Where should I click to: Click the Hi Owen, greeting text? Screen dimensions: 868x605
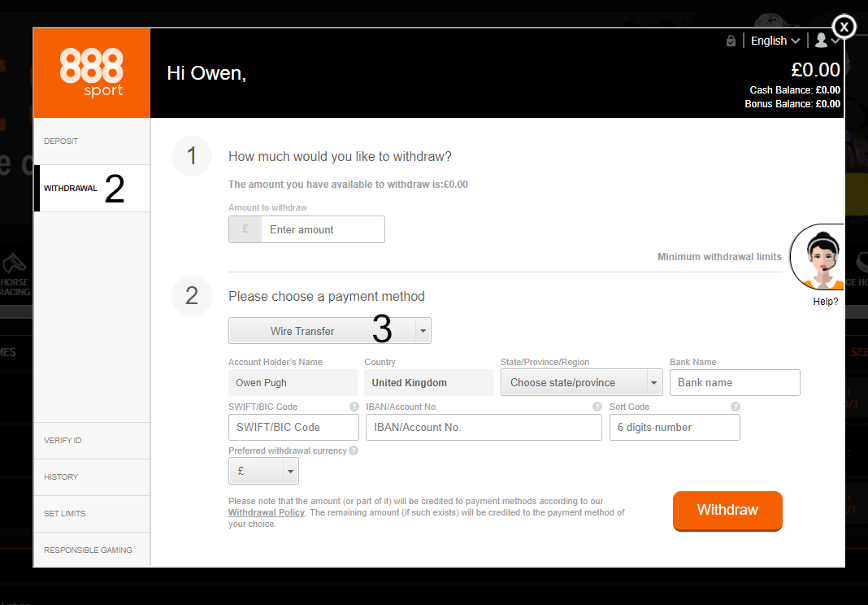click(206, 73)
